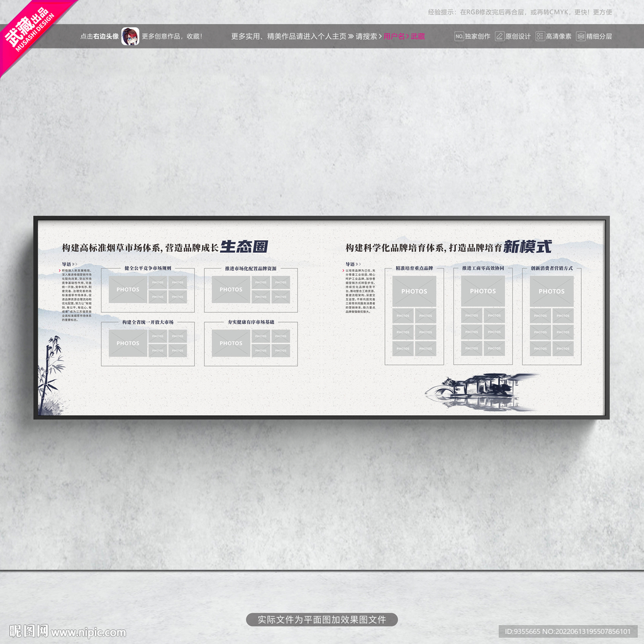
Task: Click the 推进市场化配置品牌资源 section title
Action: pos(250,268)
